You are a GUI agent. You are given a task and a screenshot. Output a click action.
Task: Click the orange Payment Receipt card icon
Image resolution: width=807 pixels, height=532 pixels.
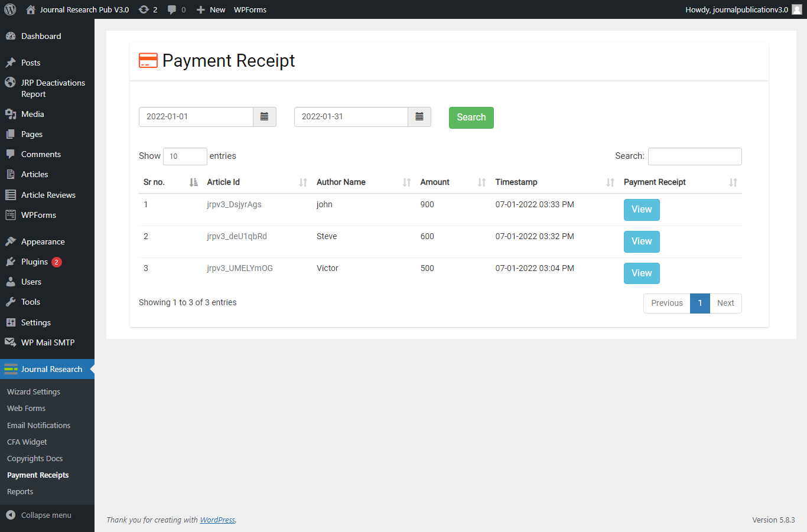click(148, 60)
